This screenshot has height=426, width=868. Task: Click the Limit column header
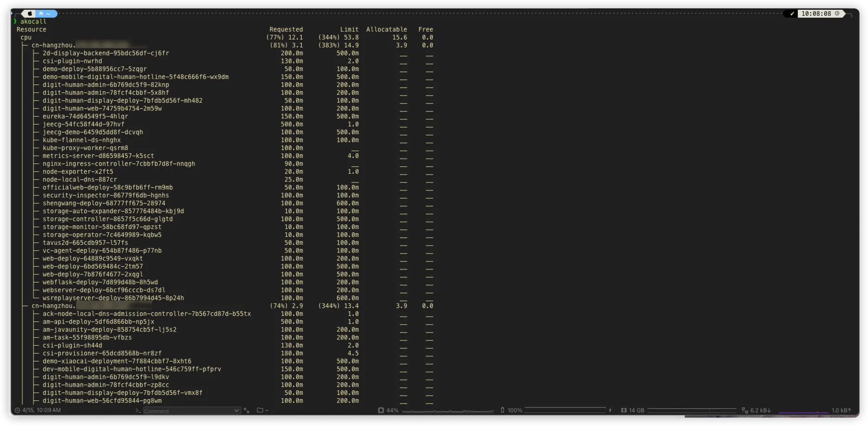tap(349, 29)
